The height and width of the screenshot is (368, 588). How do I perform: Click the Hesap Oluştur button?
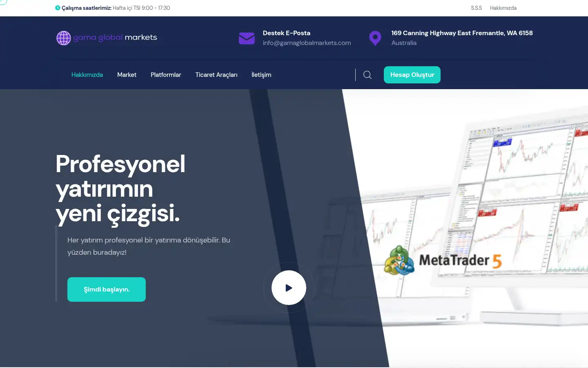[412, 75]
